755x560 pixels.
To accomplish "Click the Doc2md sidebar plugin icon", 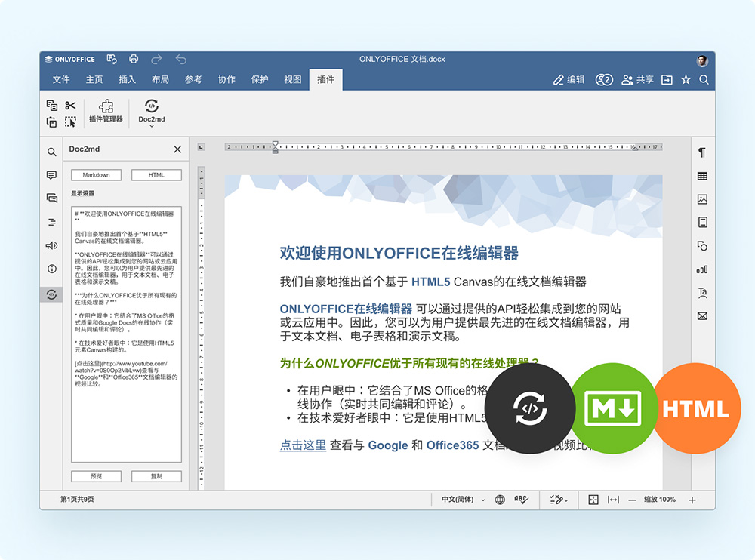I will pos(51,294).
